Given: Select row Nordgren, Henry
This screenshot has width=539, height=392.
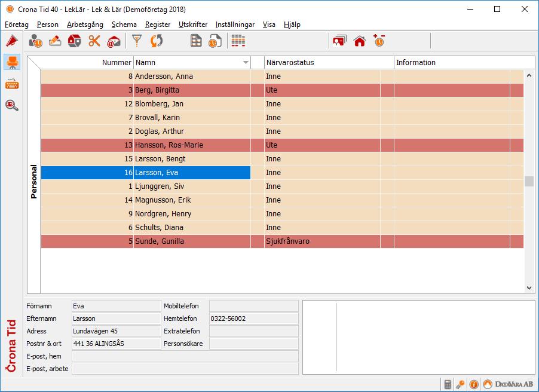Looking at the screenshot, I should tap(282, 214).
